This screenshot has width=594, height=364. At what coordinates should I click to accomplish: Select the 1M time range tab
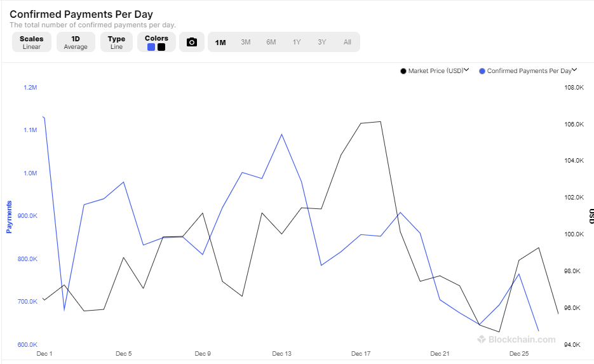click(220, 43)
